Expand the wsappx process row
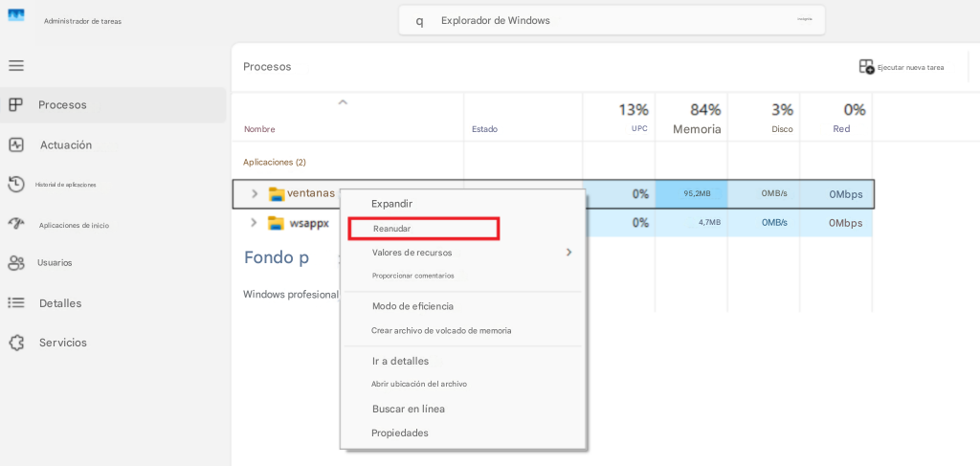 pos(253,222)
